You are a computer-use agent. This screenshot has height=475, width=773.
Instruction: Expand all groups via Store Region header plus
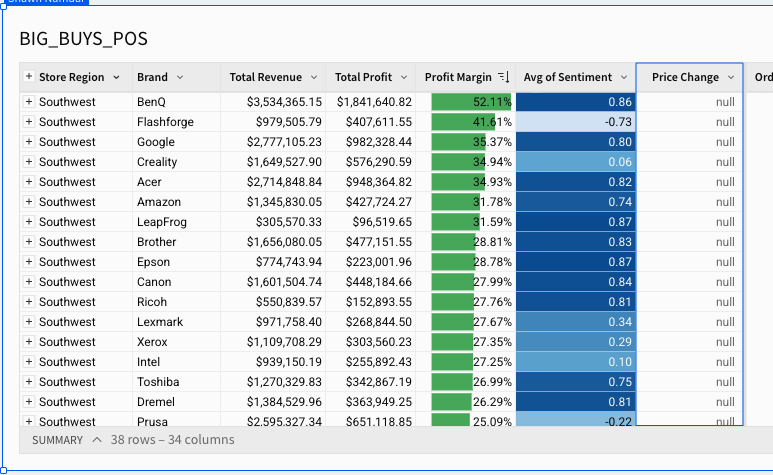29,76
